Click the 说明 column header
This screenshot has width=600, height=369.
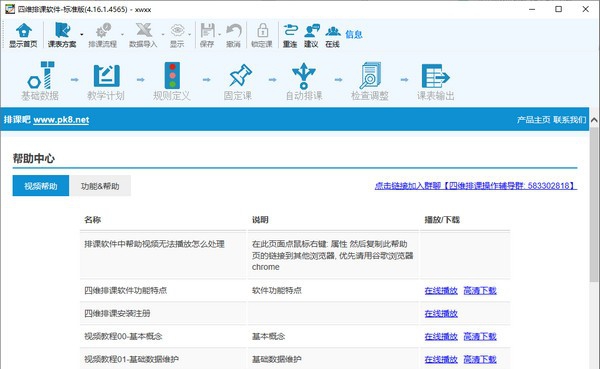pyautogui.click(x=260, y=220)
